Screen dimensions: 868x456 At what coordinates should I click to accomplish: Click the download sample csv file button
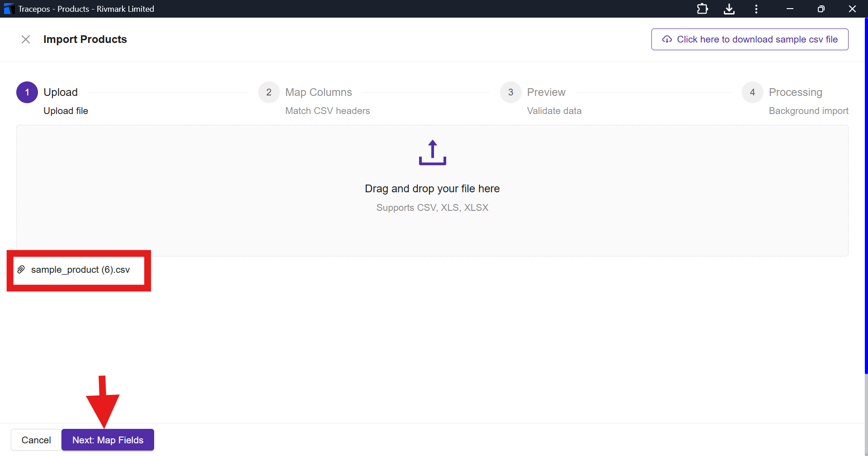pyautogui.click(x=750, y=39)
